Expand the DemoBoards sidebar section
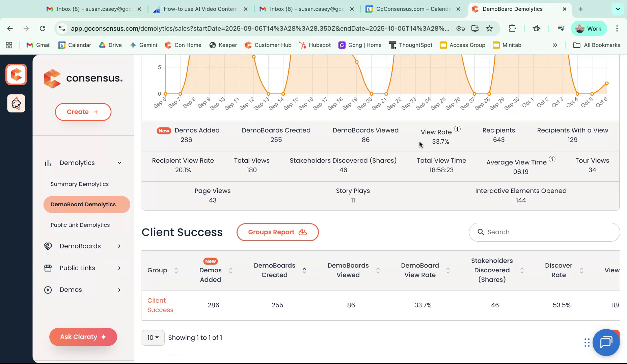 point(119,246)
